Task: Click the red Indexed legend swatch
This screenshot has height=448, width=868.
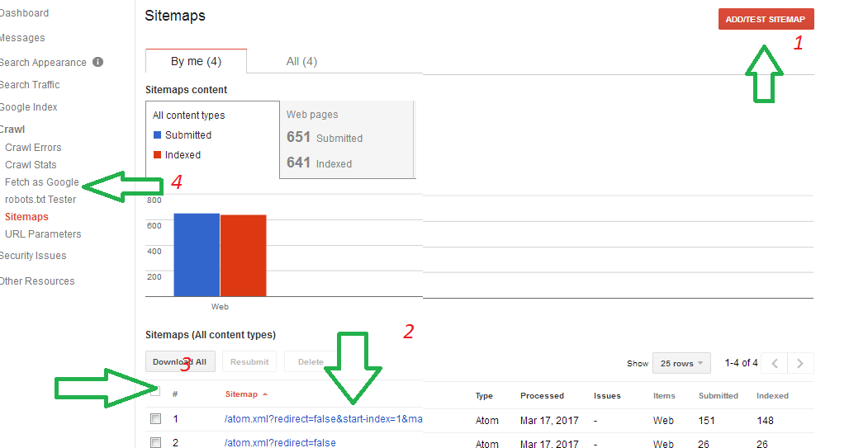Action: click(158, 155)
